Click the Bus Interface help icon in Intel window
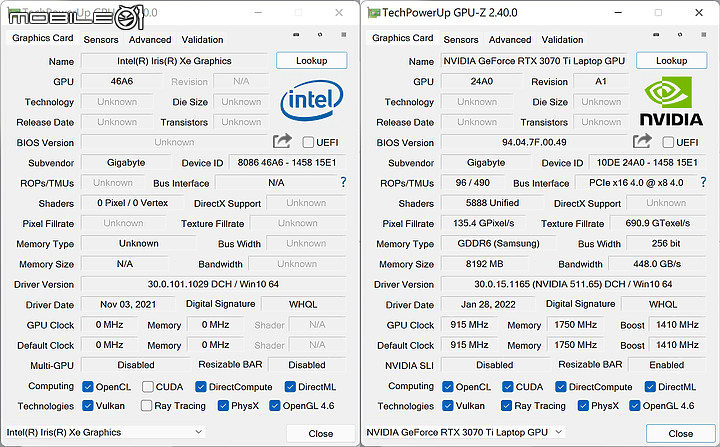 pyautogui.click(x=343, y=182)
